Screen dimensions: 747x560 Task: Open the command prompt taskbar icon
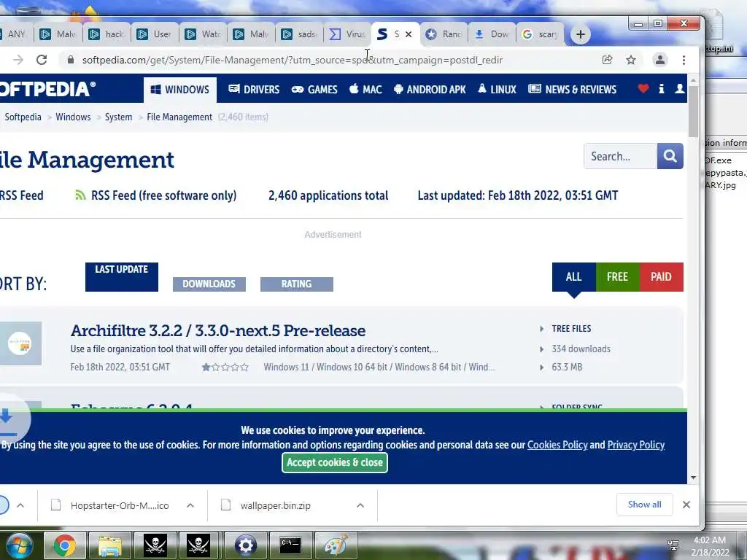[x=290, y=545]
